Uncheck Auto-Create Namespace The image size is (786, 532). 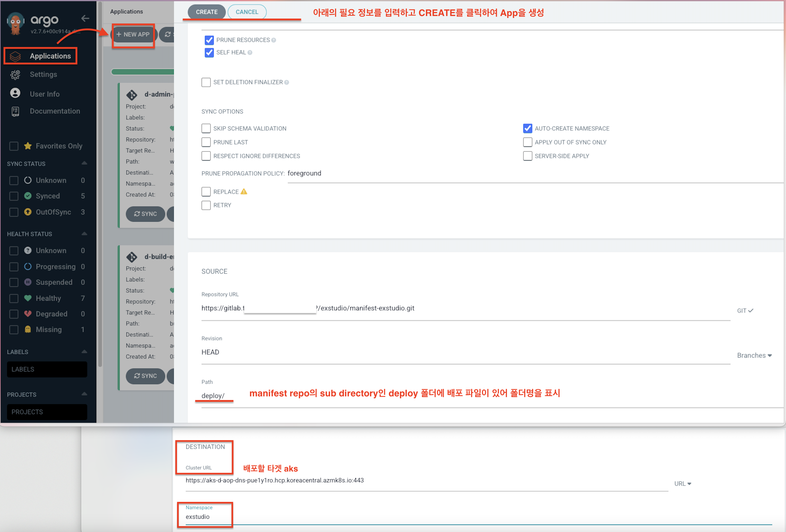(527, 128)
